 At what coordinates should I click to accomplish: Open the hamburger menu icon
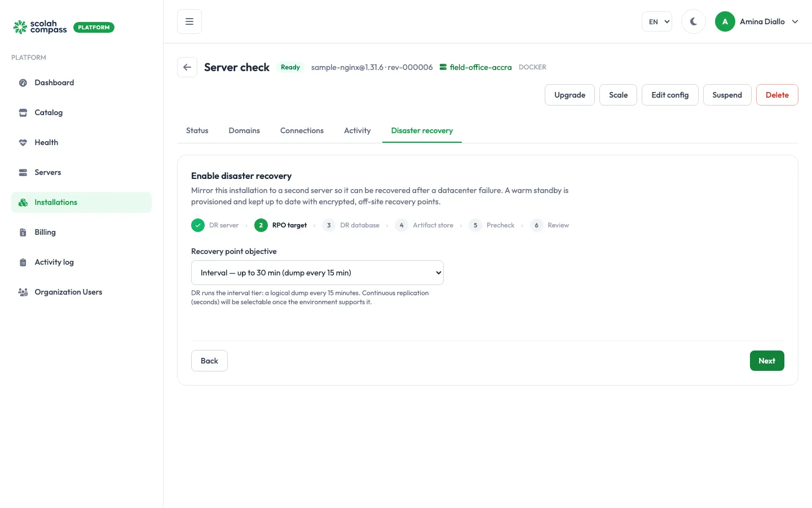coord(189,21)
